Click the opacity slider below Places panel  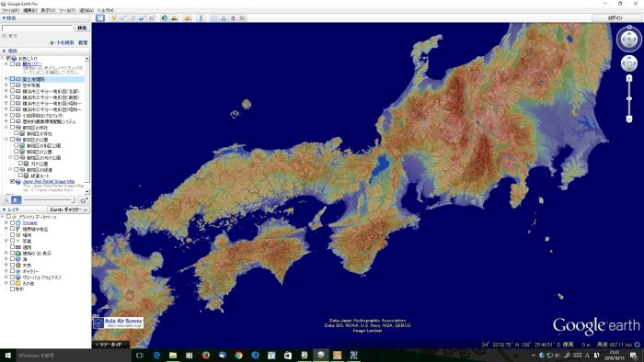50,200
